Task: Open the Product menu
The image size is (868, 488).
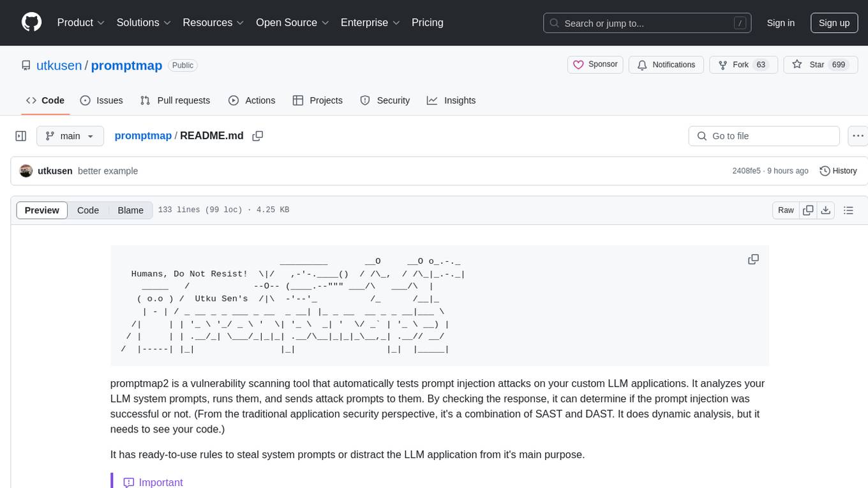Action: [81, 22]
